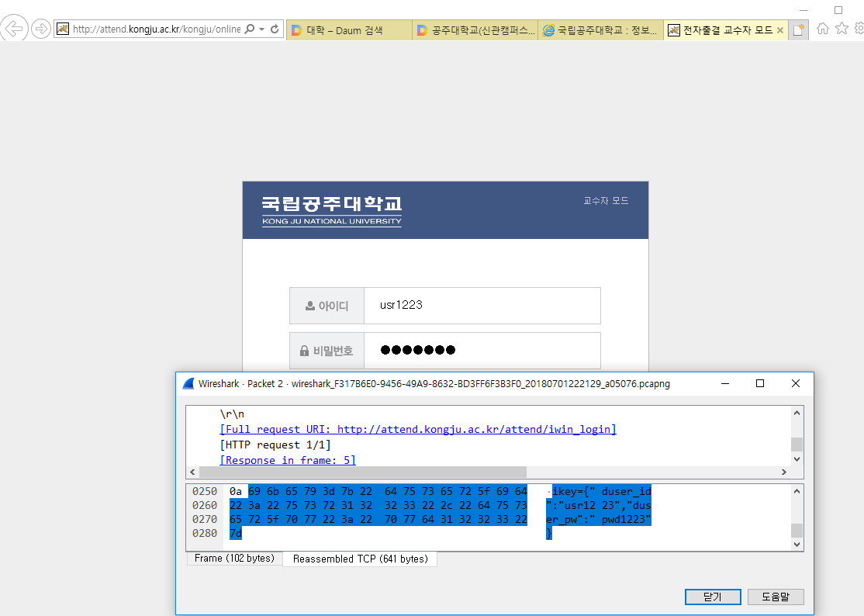
Task: Minimize the Wireshark Packet 2 window
Action: 725,383
